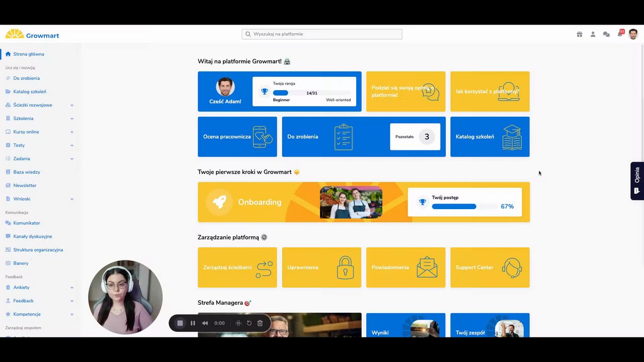The width and height of the screenshot is (644, 362).
Task: Click the magnifier icon in the search bar
Action: coord(248,34)
